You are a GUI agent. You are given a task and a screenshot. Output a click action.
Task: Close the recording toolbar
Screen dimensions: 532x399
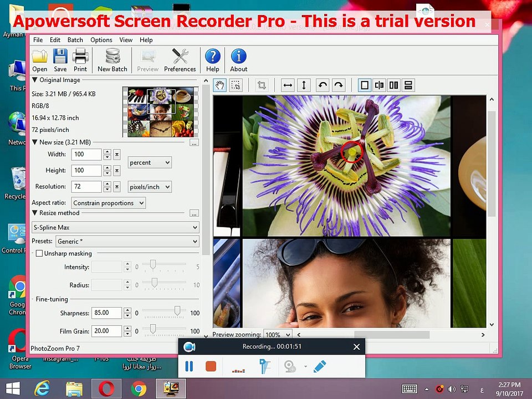pyautogui.click(x=356, y=347)
